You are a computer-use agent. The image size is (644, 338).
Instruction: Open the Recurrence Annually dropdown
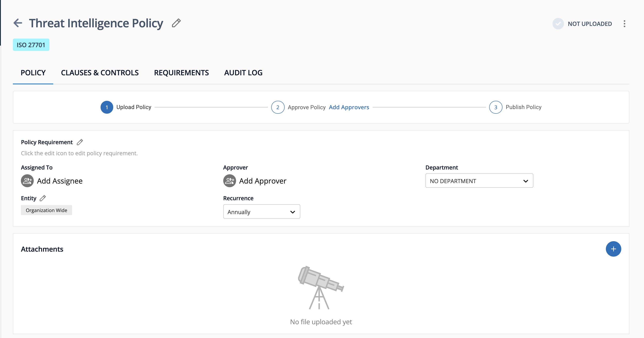pos(262,212)
